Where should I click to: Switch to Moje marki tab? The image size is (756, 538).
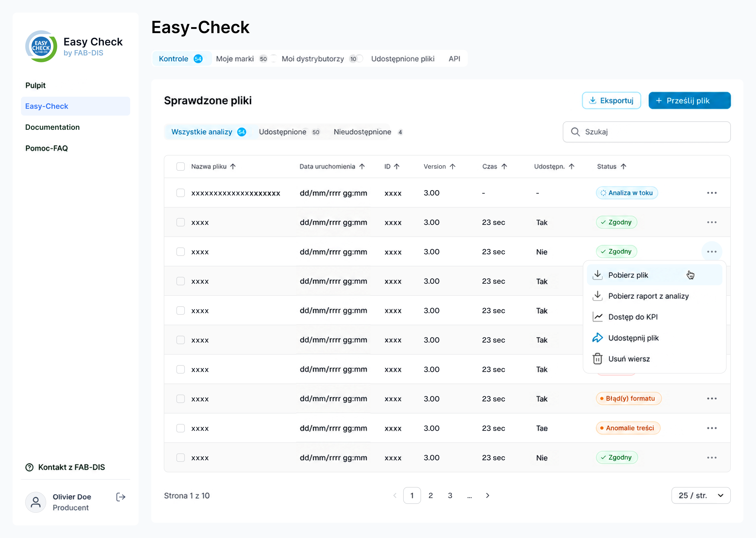[242, 59]
